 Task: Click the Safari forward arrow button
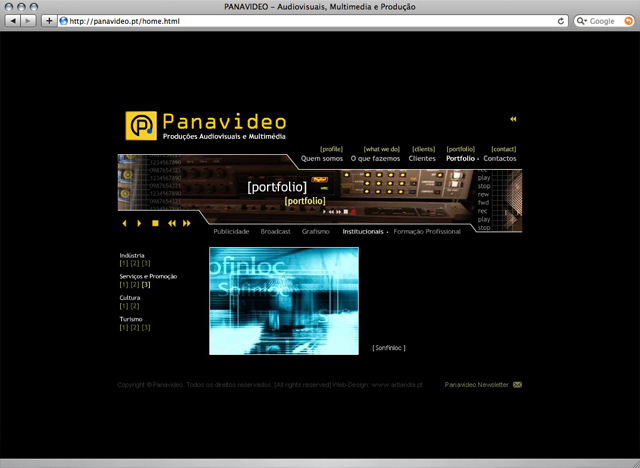click(28, 21)
